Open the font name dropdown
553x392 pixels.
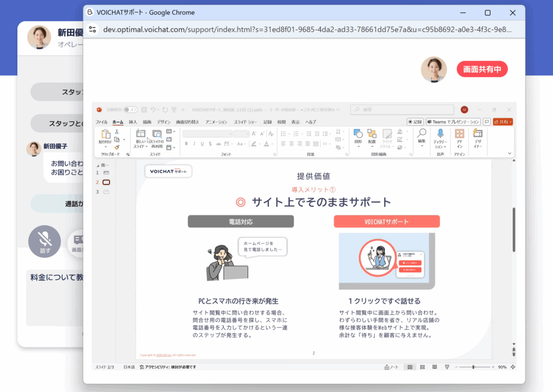pyautogui.click(x=231, y=133)
